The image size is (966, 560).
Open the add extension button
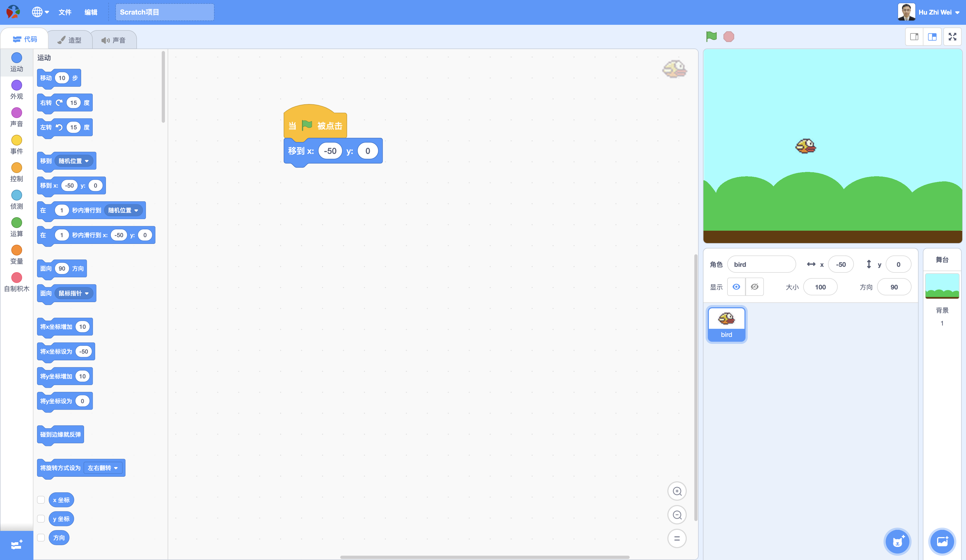tap(16, 545)
